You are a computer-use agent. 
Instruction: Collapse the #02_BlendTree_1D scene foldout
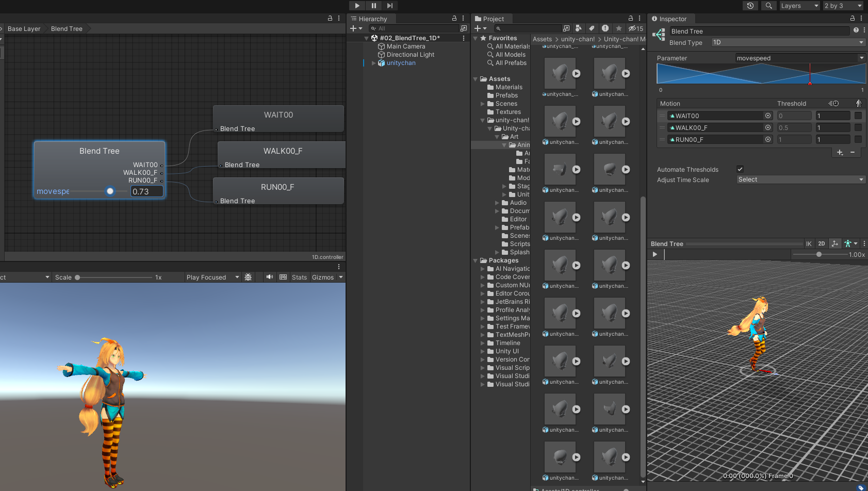pyautogui.click(x=366, y=38)
